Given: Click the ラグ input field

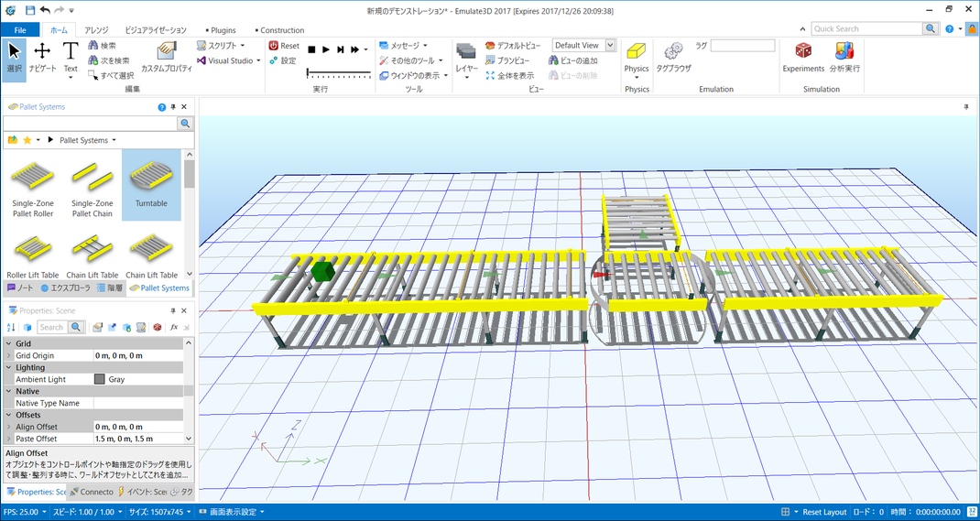Looking at the screenshot, I should click(x=743, y=46).
